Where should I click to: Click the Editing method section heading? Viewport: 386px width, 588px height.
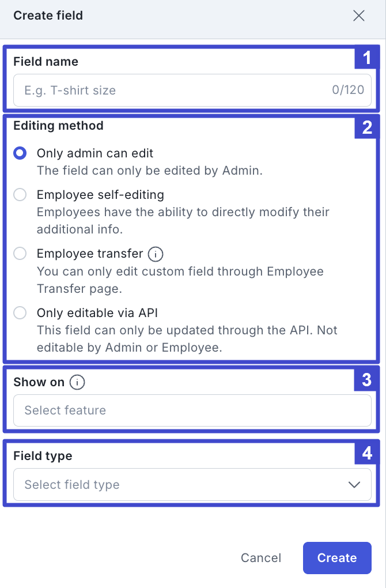point(58,126)
